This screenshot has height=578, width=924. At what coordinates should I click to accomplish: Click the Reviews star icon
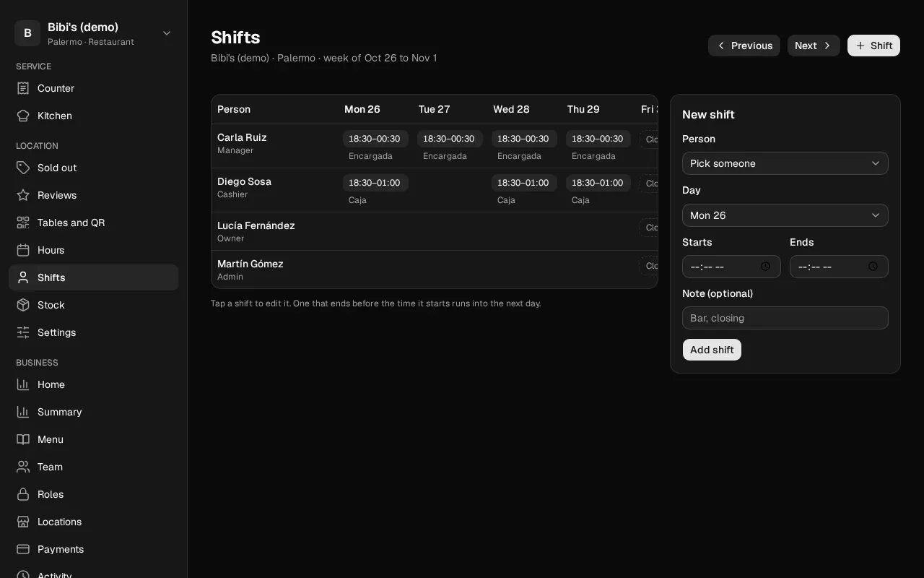pos(23,195)
